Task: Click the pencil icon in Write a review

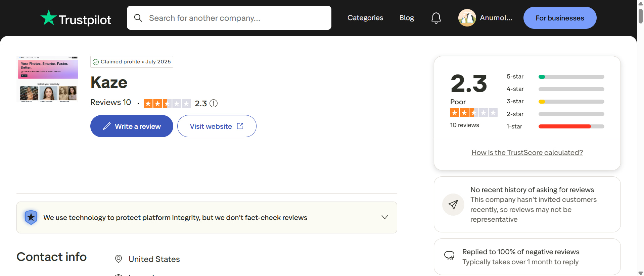Action: coord(107,126)
